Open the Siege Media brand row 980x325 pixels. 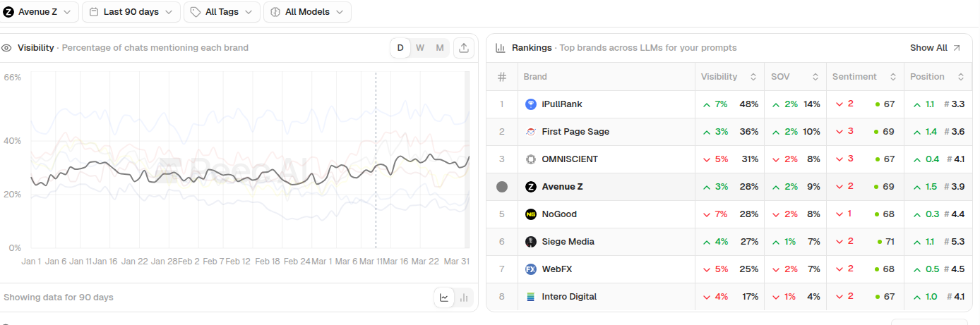[729, 242]
